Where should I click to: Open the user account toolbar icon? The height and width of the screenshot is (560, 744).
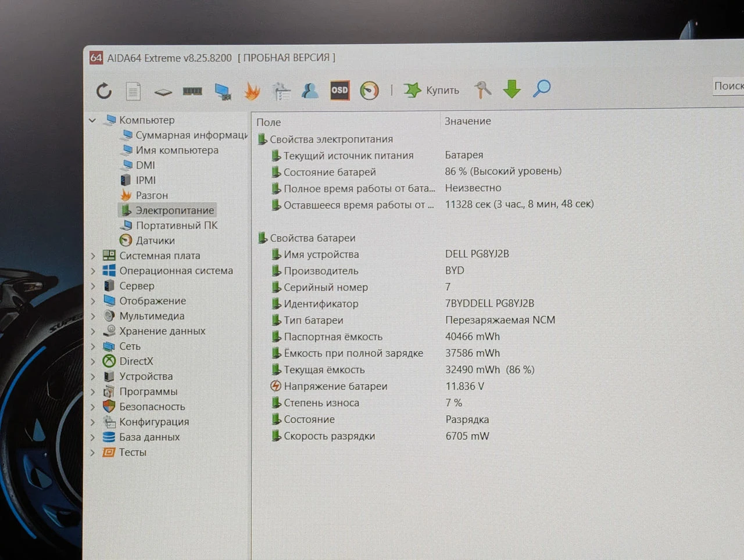point(310,90)
